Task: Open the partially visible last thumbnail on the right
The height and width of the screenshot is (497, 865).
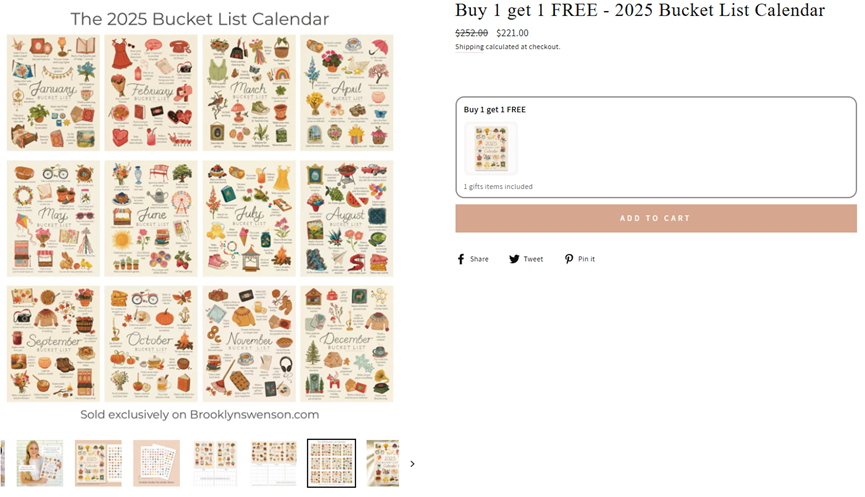Action: pos(383,463)
